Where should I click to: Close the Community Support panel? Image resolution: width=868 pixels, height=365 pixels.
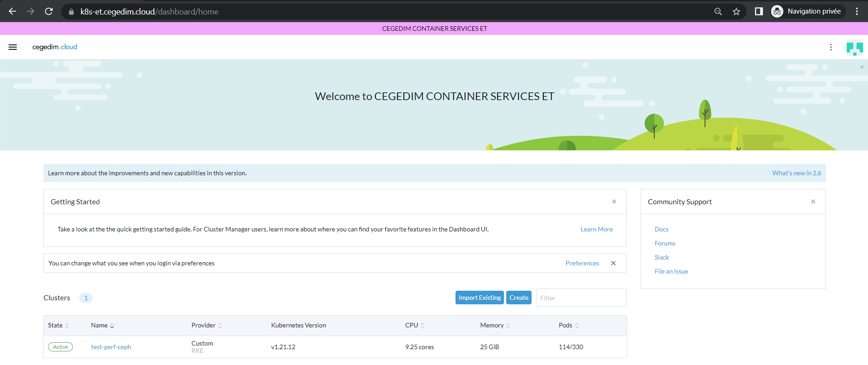coord(813,202)
